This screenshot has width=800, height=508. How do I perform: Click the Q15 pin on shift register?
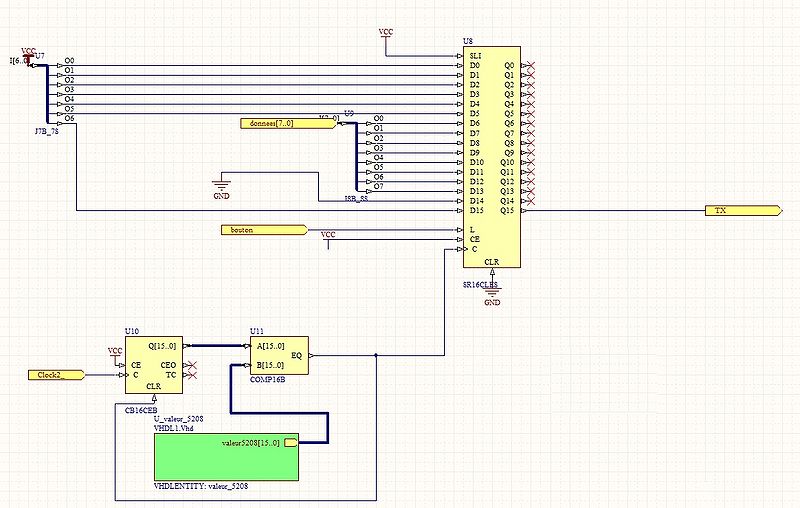click(x=509, y=211)
